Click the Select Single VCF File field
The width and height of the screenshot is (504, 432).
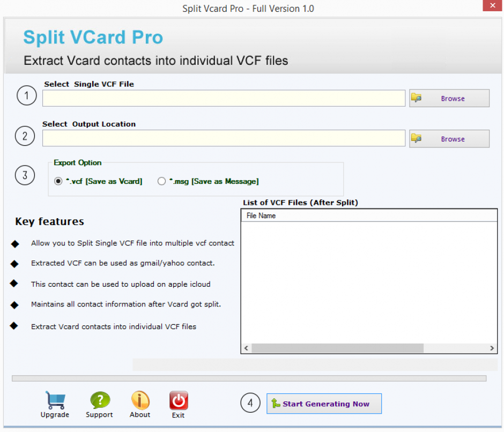(224, 99)
